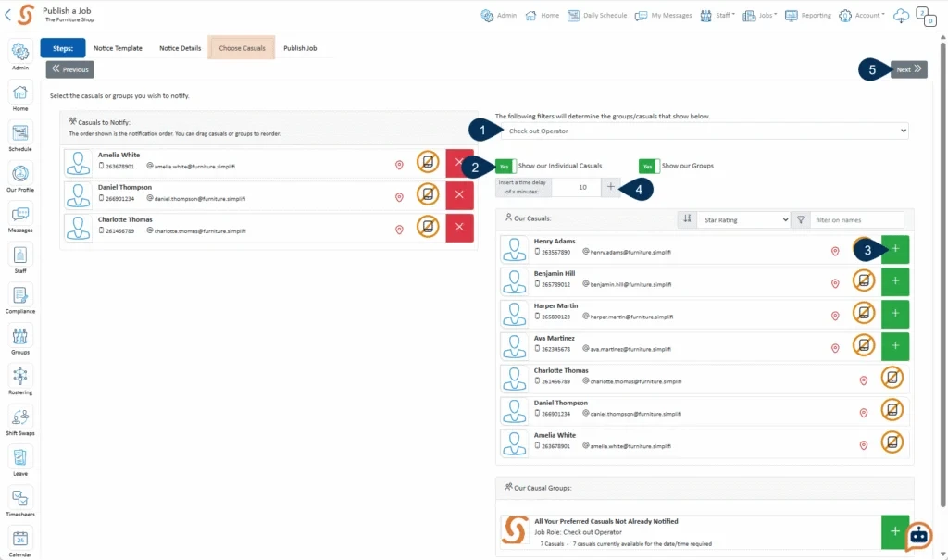948x560 pixels.
Task: Open the Schedule sidebar icon
Action: 20,137
